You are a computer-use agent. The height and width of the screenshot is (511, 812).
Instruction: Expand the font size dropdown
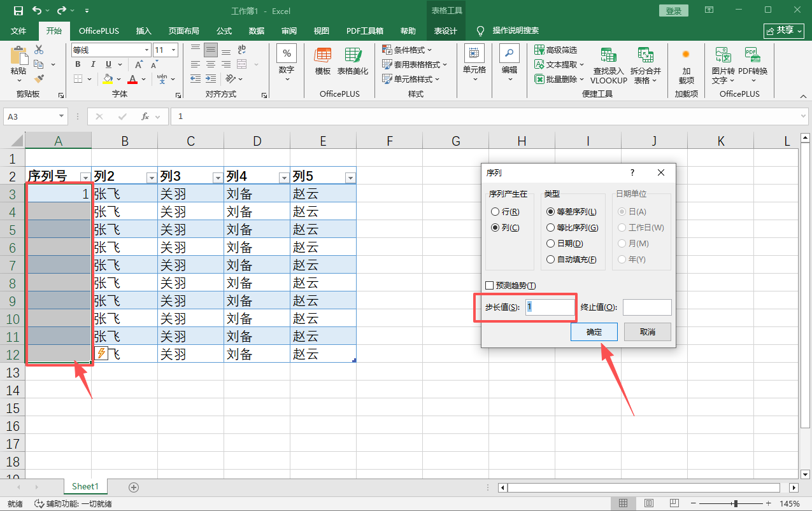tap(174, 50)
